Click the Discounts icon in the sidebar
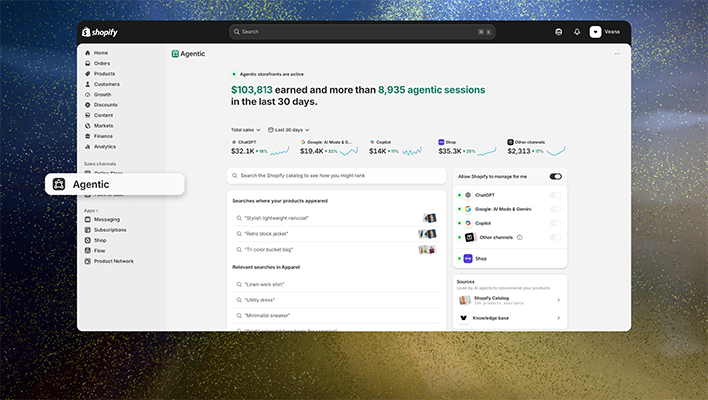This screenshot has height=400, width=708. (88, 105)
